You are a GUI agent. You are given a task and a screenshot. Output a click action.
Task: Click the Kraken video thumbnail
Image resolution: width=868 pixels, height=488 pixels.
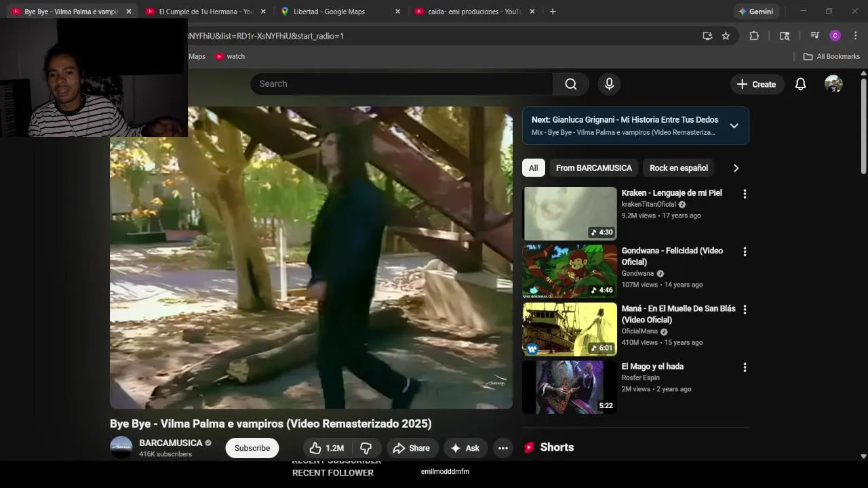click(x=569, y=213)
